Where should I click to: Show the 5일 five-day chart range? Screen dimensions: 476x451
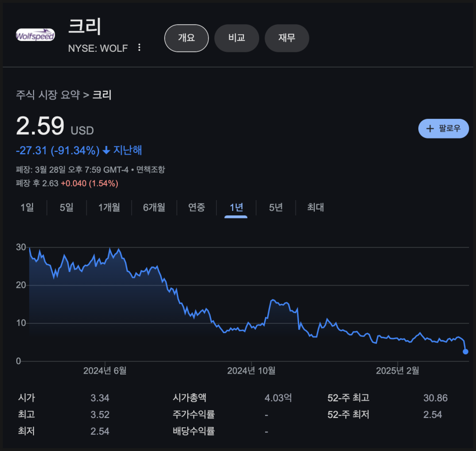[67, 208]
